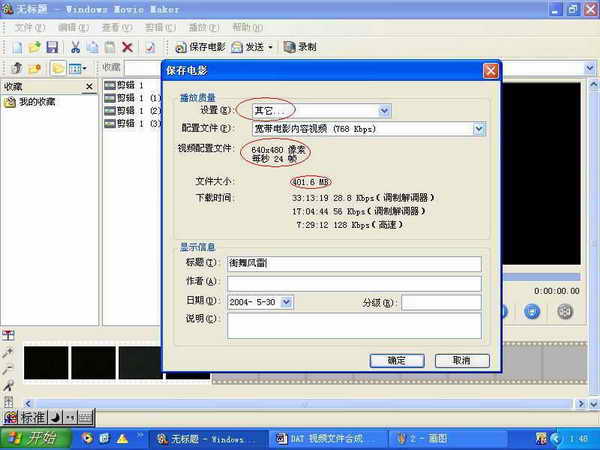This screenshot has width=600, height=450.
Task: Expand the 配置文件 profile dropdown
Action: pyautogui.click(x=478, y=129)
